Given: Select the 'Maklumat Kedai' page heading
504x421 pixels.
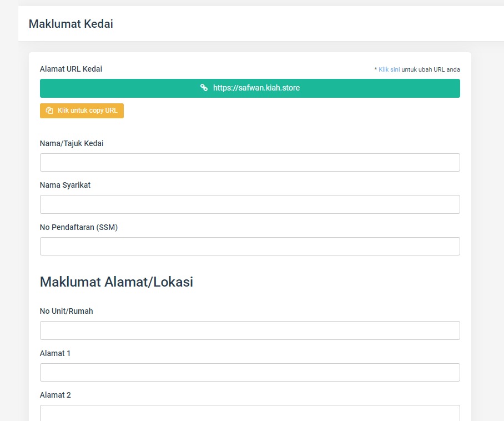Looking at the screenshot, I should point(70,24).
